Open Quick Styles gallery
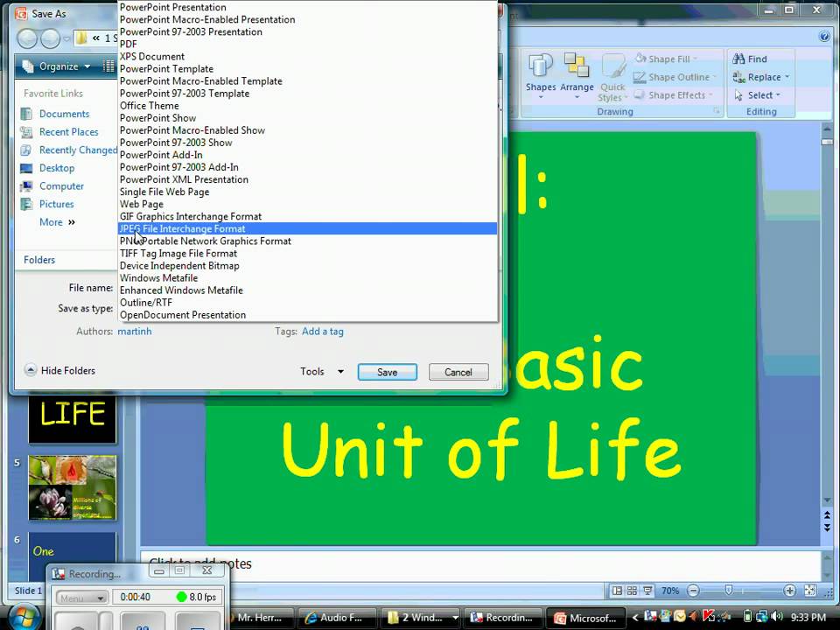The image size is (840, 630). pyautogui.click(x=612, y=78)
